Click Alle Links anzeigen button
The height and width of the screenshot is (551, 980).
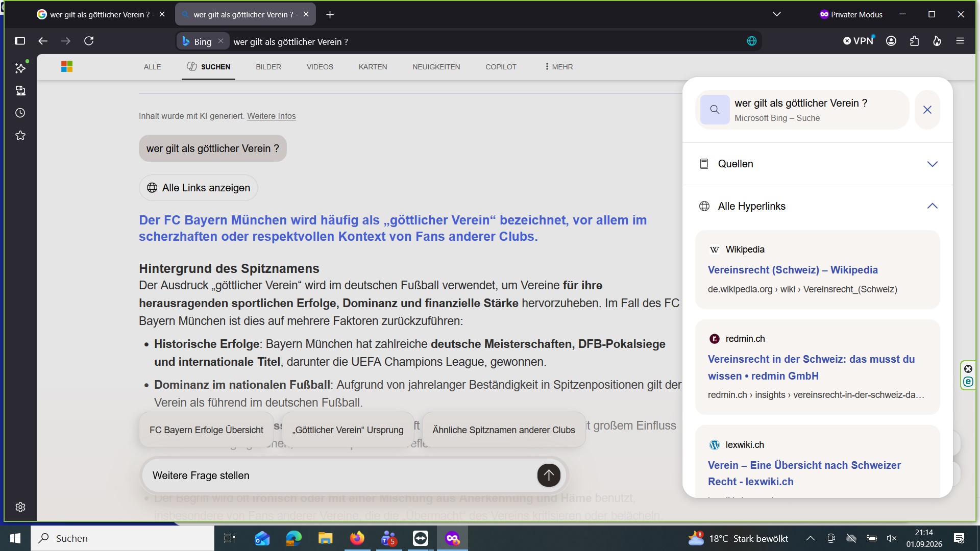(x=199, y=188)
